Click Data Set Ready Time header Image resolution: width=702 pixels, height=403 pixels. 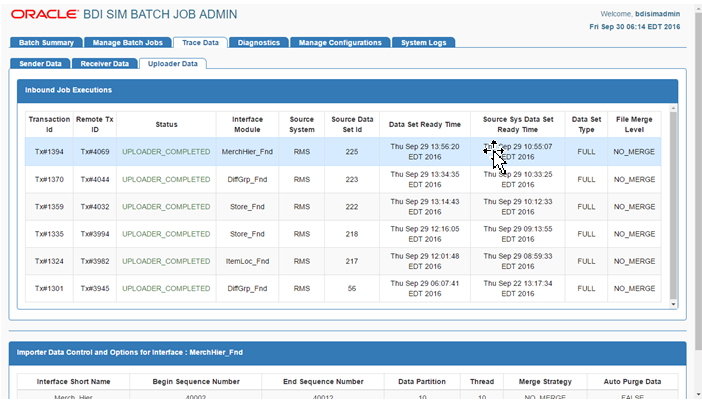[424, 124]
